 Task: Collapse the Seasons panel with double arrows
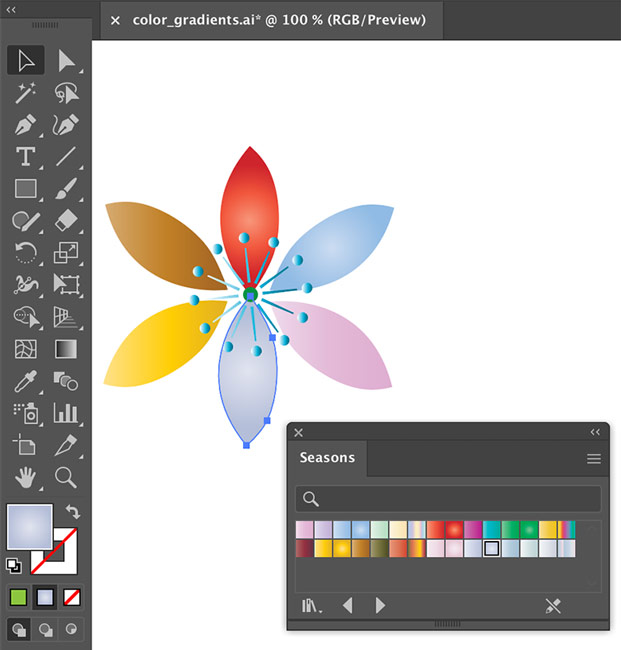tap(595, 432)
